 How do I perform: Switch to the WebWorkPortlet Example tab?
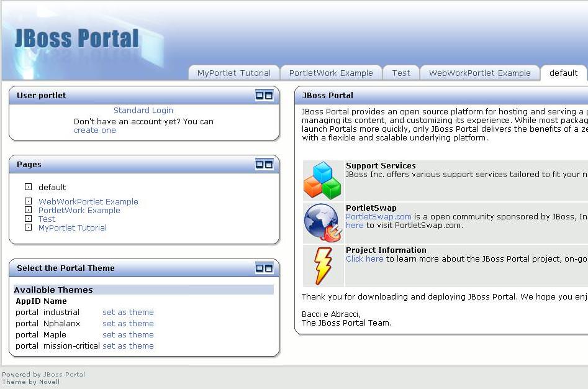[x=480, y=73]
